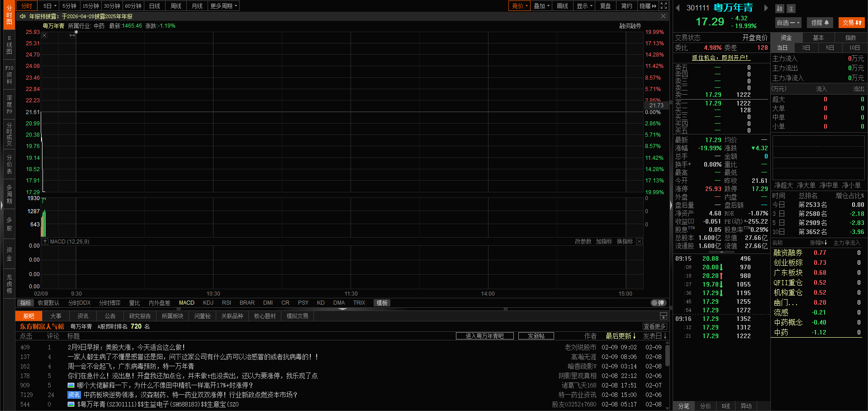Viewport: 868px width, 411px height.
Task: Open 分时成交 in left sidebar
Action: [9, 134]
